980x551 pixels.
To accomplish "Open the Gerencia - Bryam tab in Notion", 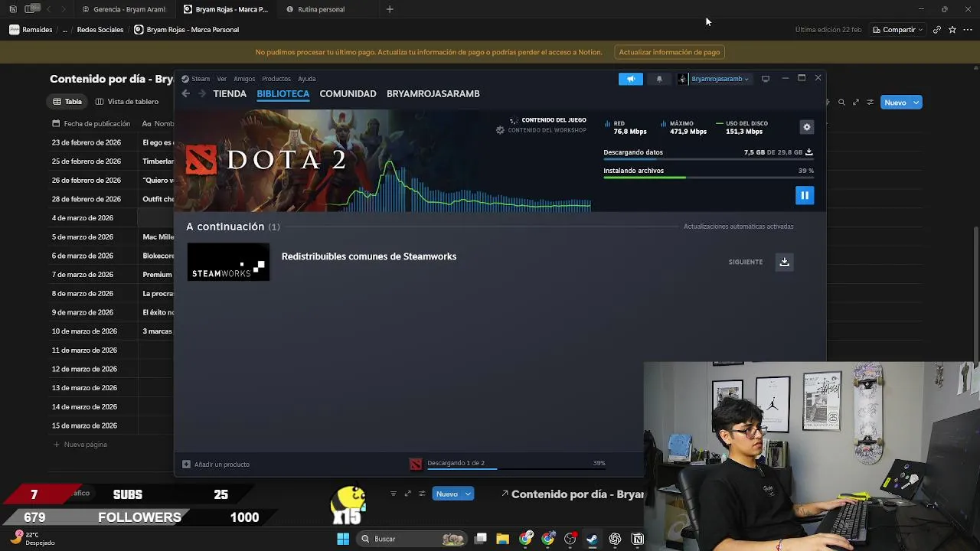I will pos(123,9).
